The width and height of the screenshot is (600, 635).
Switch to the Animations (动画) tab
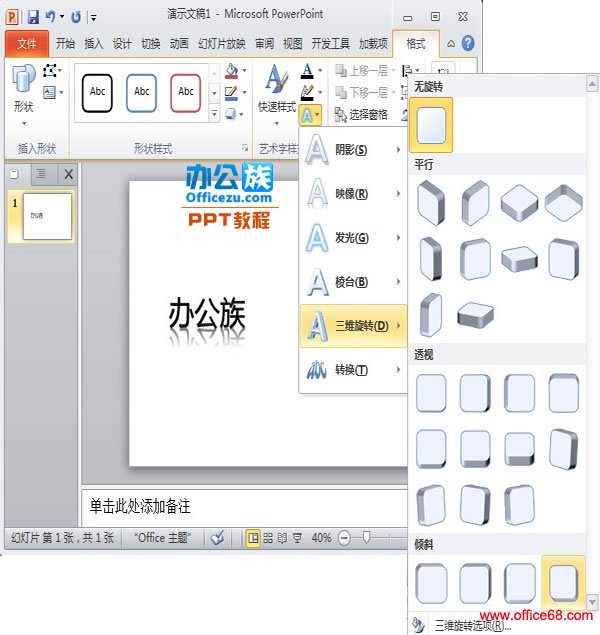pos(179,43)
